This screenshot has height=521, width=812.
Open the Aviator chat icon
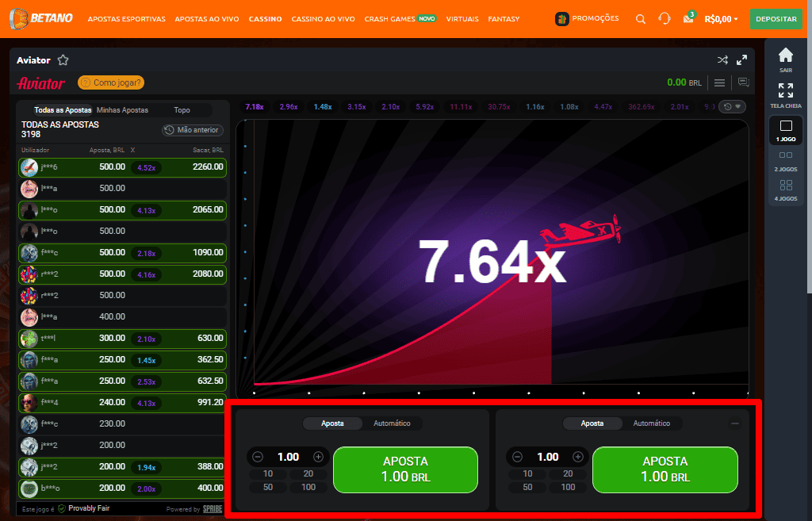(744, 82)
